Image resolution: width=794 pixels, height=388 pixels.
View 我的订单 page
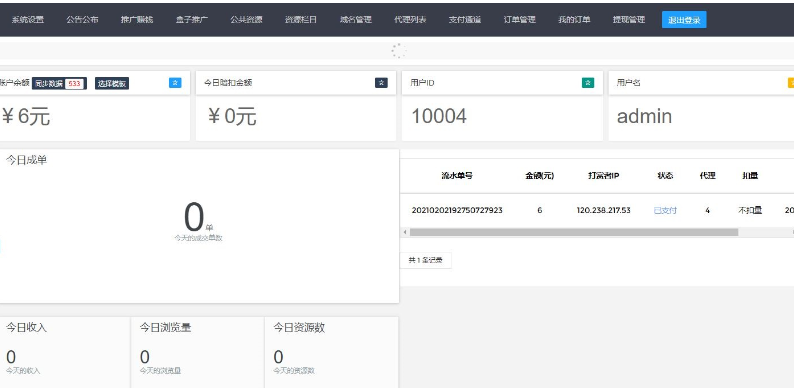coord(574,20)
